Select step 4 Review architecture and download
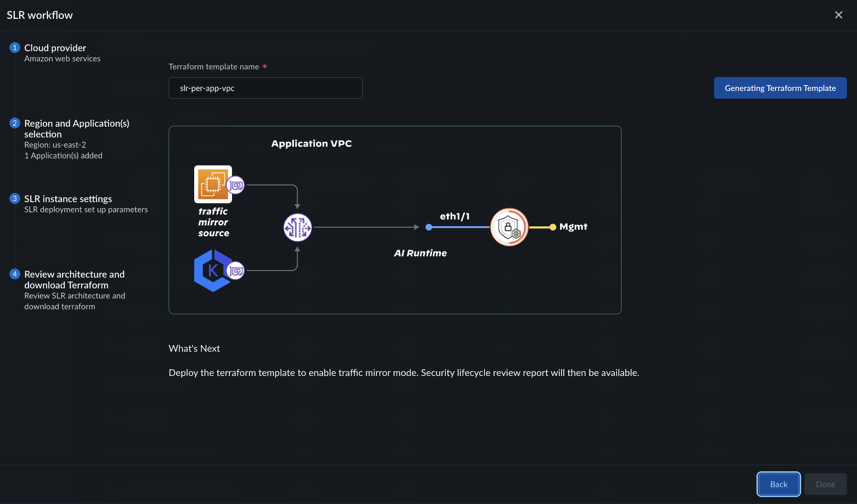 point(74,279)
